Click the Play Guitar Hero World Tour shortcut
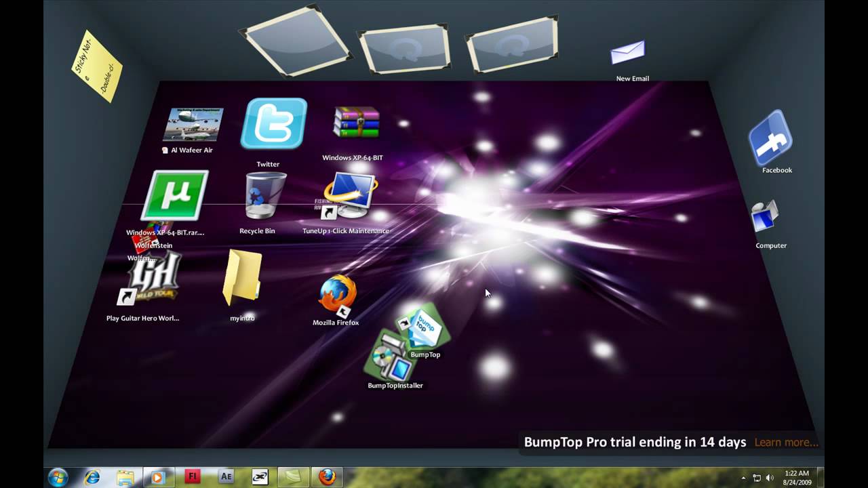The width and height of the screenshot is (868, 488). point(149,278)
